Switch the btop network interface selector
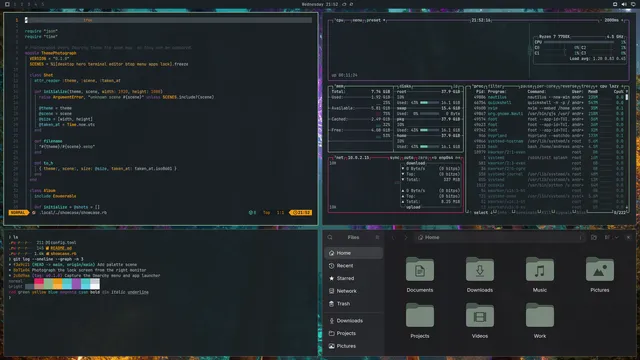The image size is (640, 360). [x=446, y=158]
